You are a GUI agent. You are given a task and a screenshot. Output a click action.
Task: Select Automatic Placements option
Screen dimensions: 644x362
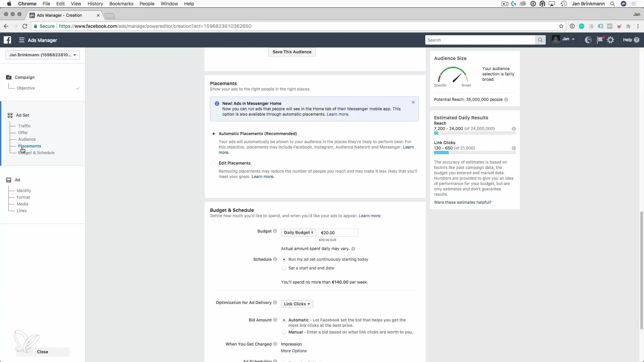pos(214,133)
